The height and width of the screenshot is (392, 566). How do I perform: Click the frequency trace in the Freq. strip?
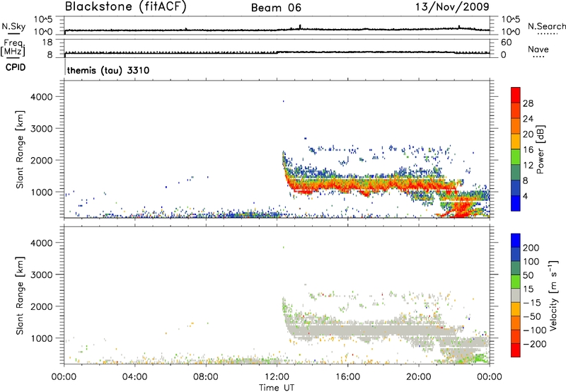[277, 52]
